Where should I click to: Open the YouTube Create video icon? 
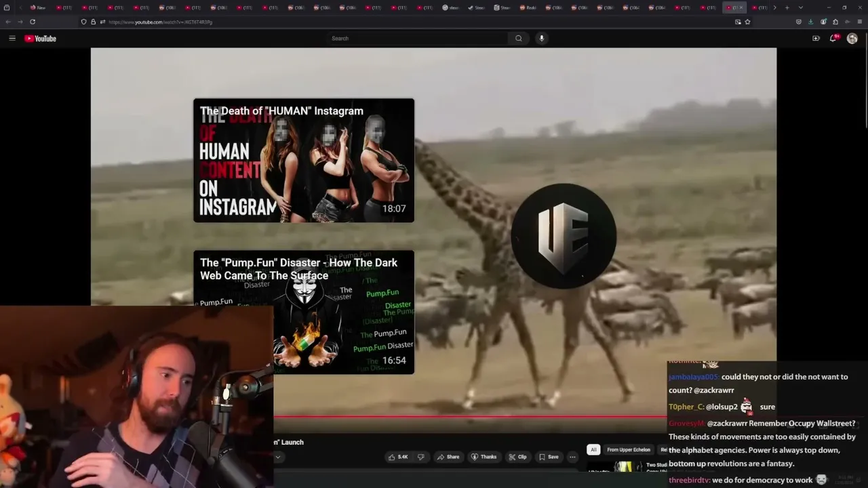click(x=816, y=39)
